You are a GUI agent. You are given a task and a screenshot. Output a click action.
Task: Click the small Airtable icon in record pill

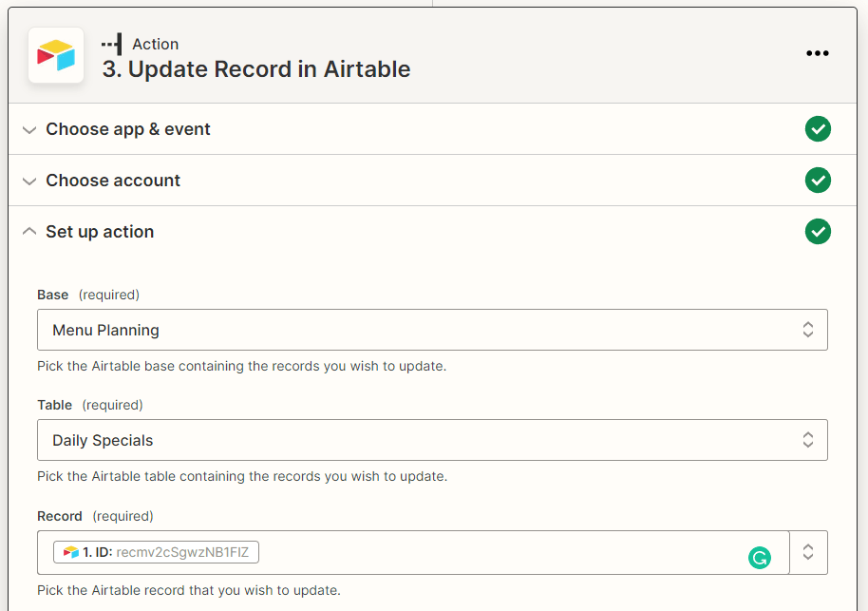tap(71, 552)
